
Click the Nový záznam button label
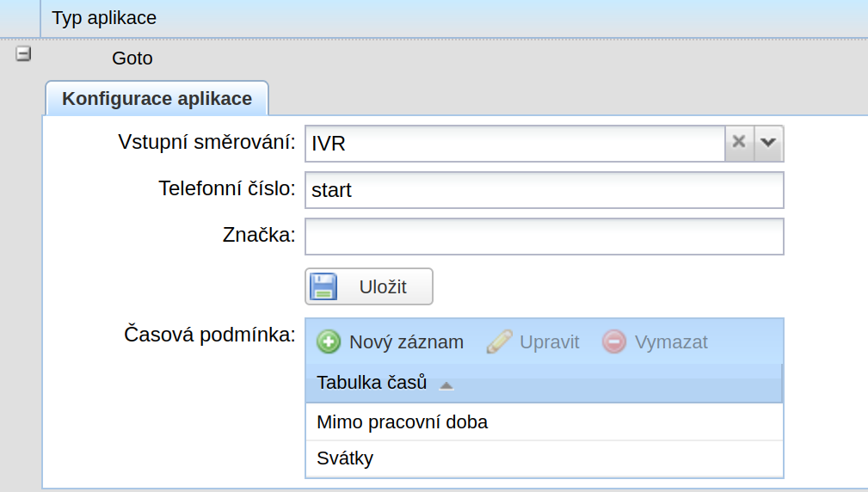pyautogui.click(x=406, y=342)
